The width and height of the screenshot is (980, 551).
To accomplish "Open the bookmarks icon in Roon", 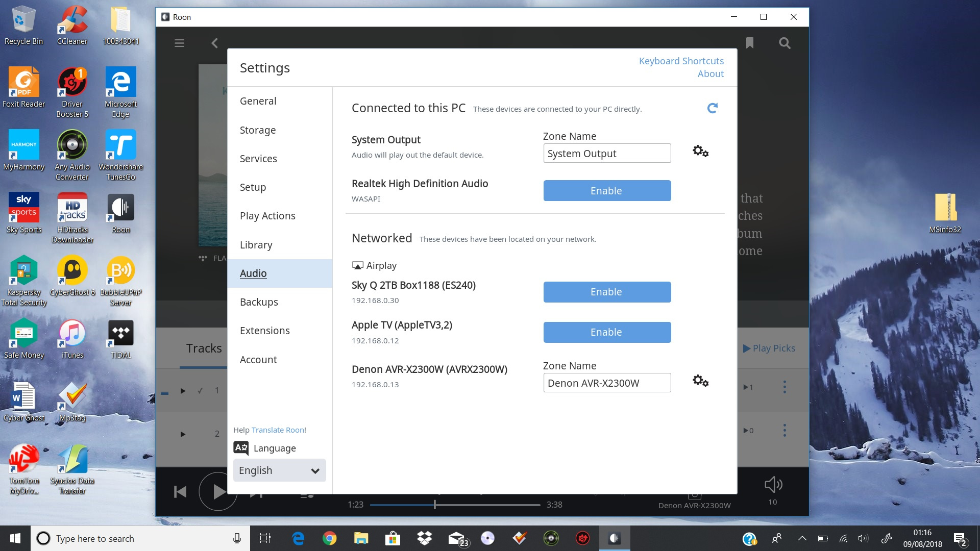I will (x=749, y=43).
